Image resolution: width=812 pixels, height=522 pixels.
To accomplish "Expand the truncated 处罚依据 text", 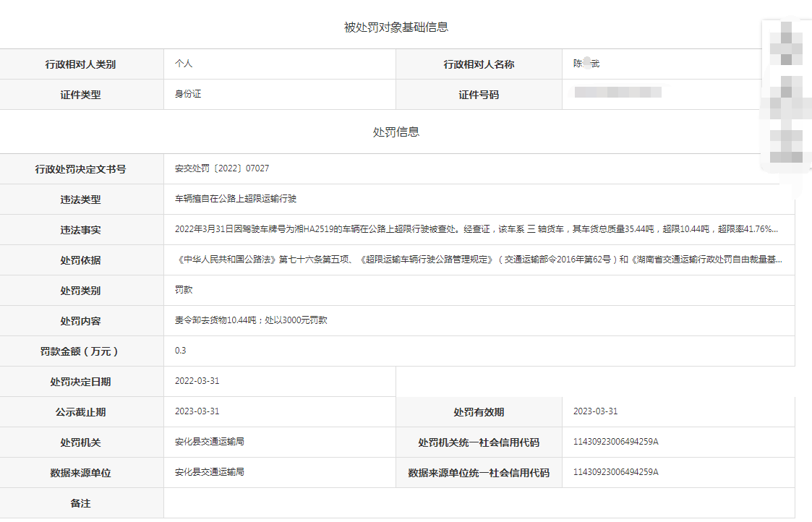I will click(x=478, y=260).
